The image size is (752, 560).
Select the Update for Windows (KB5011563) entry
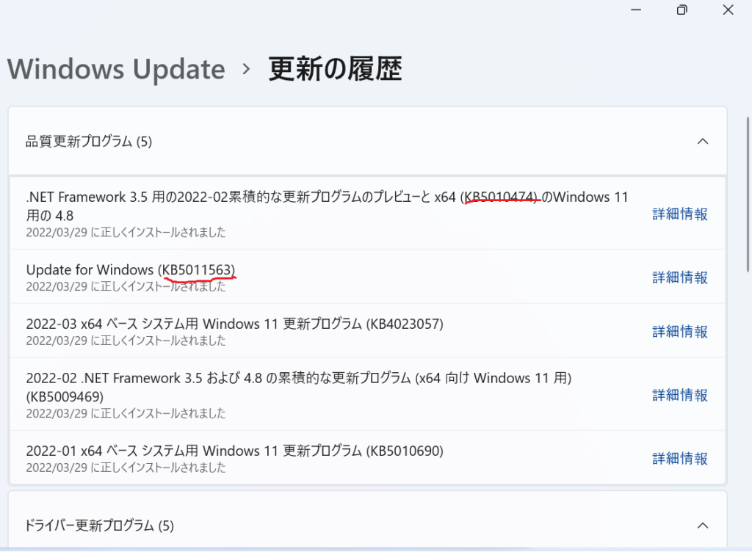(367, 277)
